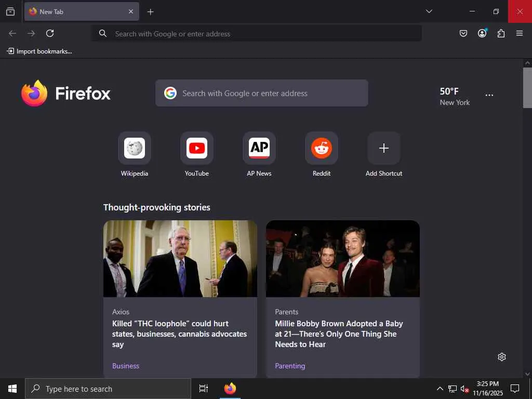This screenshot has width=532, height=399.
Task: Select the New Tab tab
Action: [82, 11]
